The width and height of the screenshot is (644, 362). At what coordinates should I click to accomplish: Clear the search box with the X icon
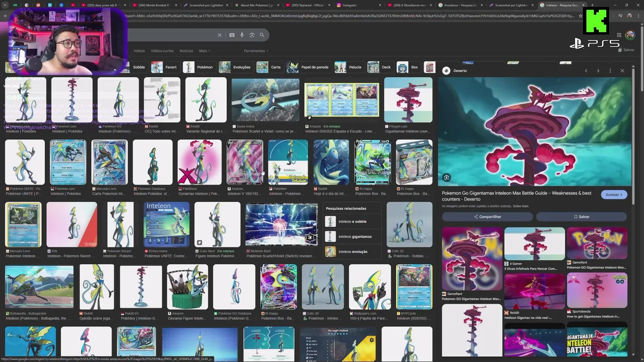pyautogui.click(x=219, y=35)
